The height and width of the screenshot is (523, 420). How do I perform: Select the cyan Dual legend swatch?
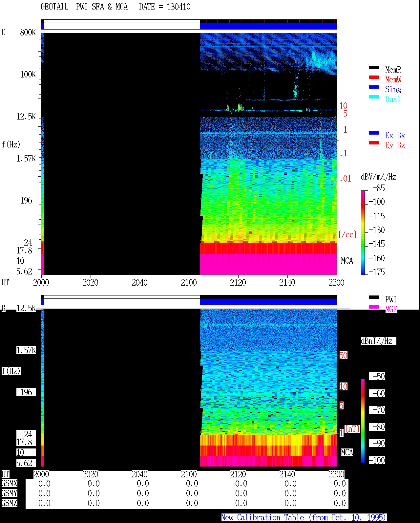[374, 97]
